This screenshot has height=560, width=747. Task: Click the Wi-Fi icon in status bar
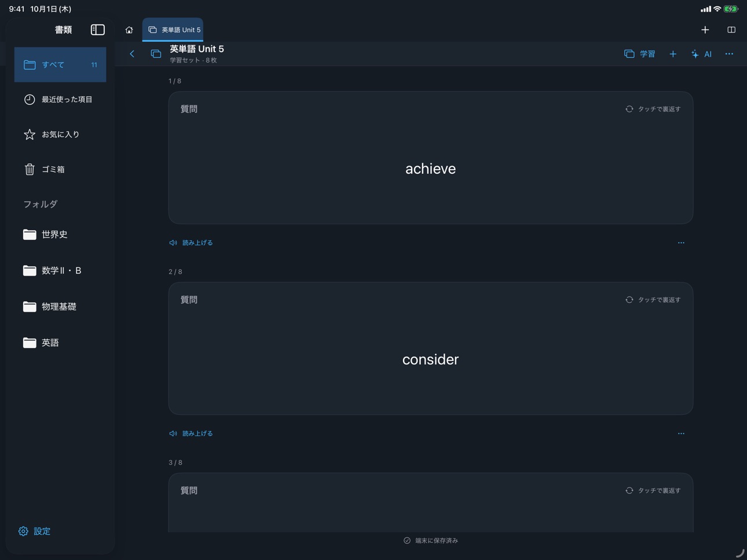point(717,9)
